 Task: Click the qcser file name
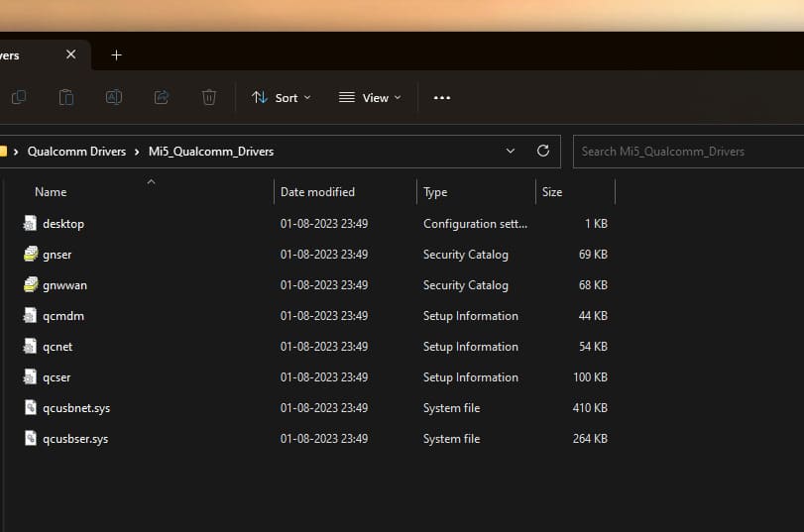[57, 377]
